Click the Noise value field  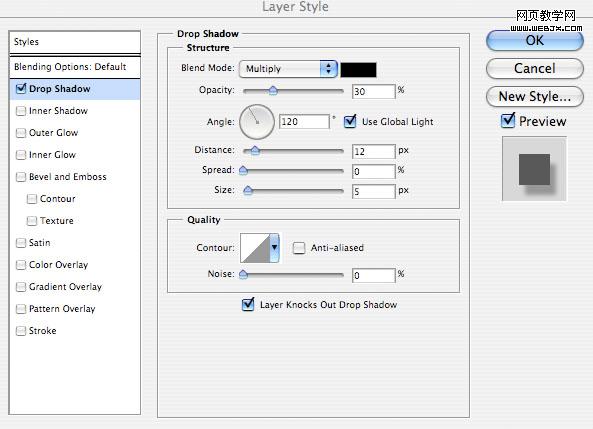coord(373,275)
